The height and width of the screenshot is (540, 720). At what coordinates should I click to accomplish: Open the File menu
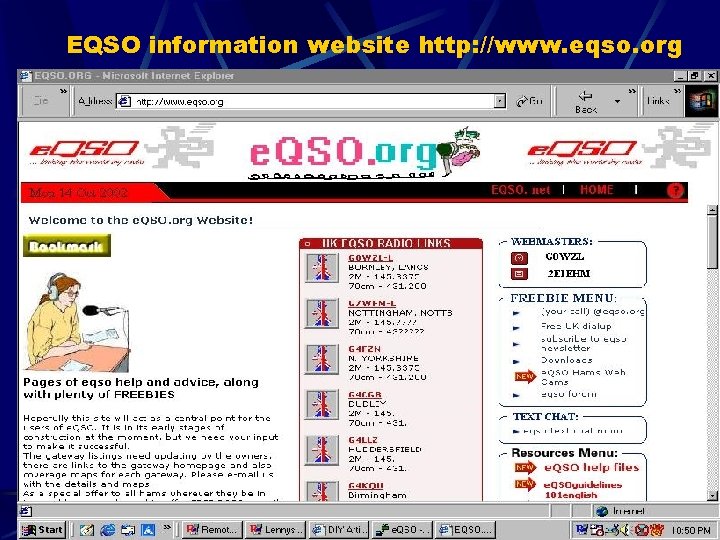[x=41, y=101]
